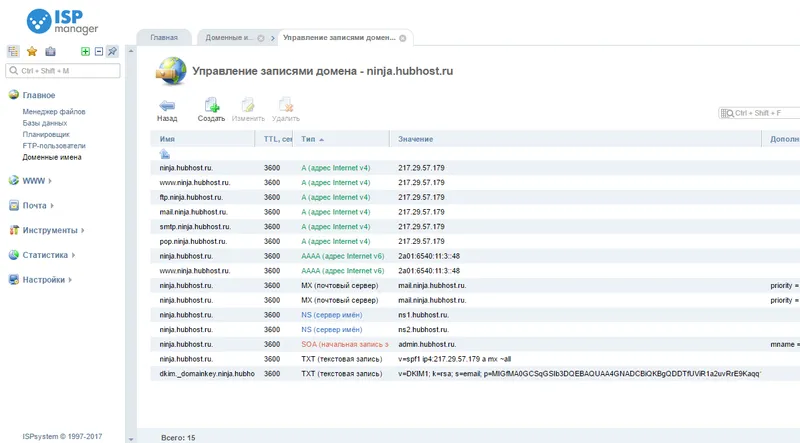
Task: Click the level-up icon above the records
Action: (x=164, y=154)
